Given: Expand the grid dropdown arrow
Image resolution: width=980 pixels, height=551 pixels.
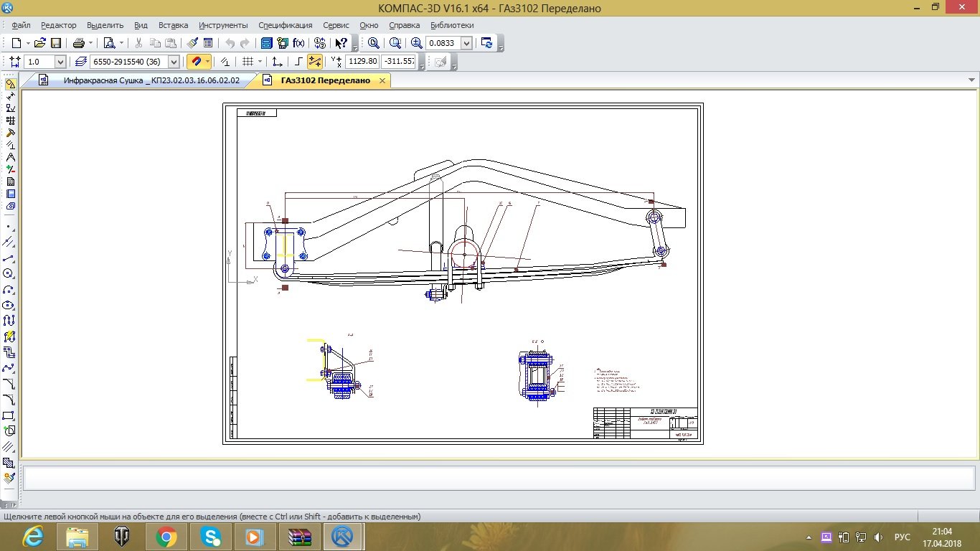Looking at the screenshot, I should click(260, 62).
